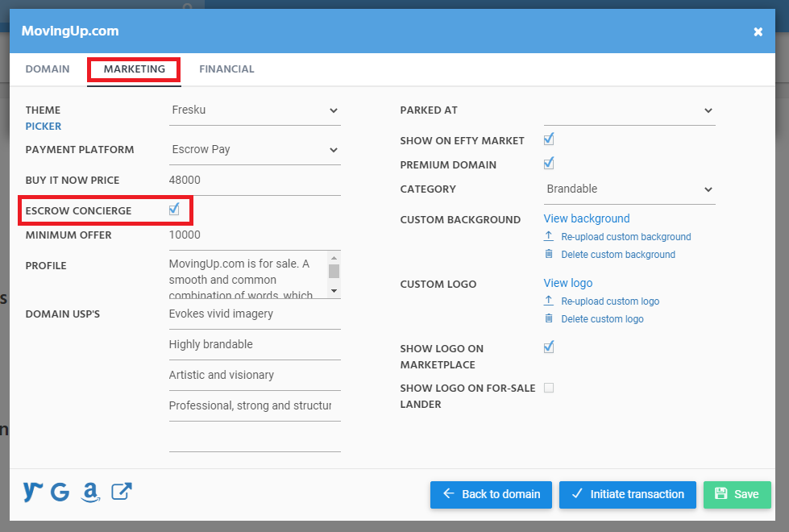Select the Domain tab
Image resolution: width=789 pixels, height=532 pixels.
[48, 69]
